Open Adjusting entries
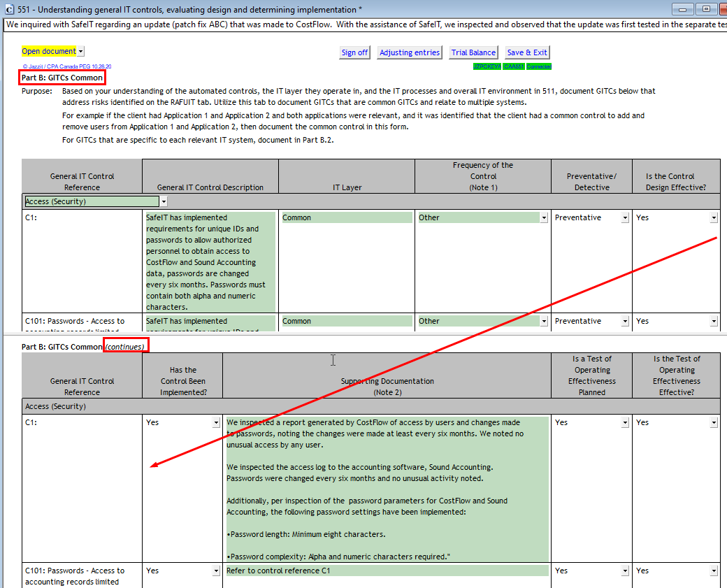Screen dimensions: 727x588 coord(410,52)
